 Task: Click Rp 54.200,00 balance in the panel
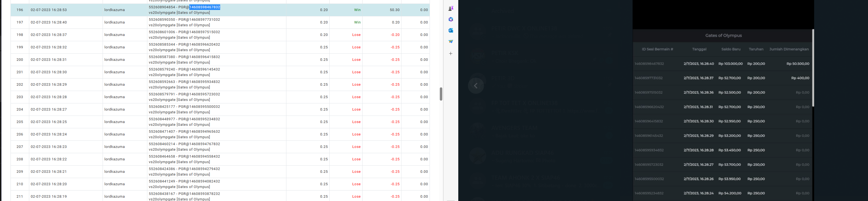[729, 194]
